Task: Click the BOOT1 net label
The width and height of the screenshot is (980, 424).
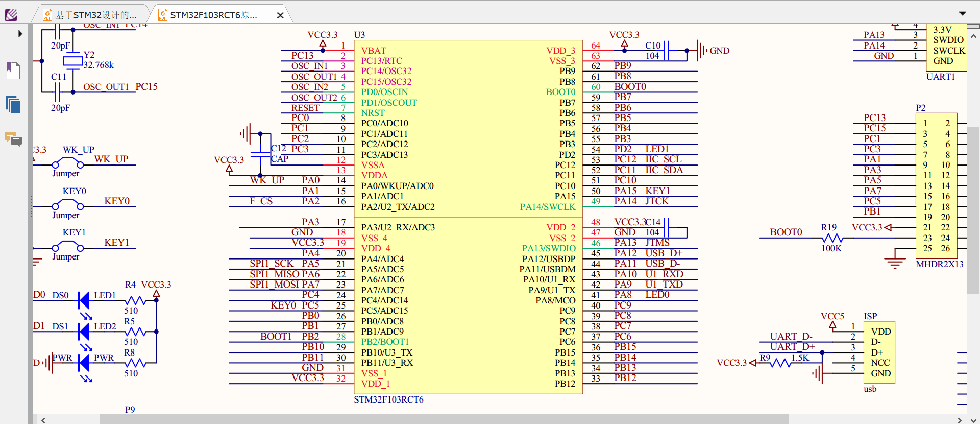Action: click(276, 337)
